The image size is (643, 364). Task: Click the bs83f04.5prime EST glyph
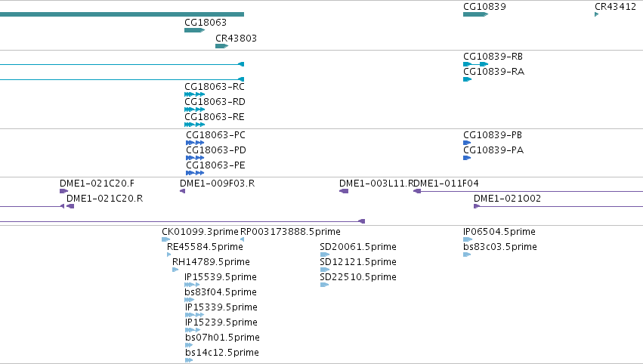point(189,300)
